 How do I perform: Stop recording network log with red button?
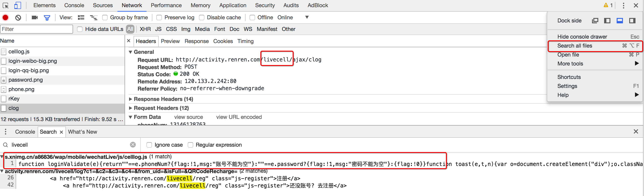(x=6, y=17)
